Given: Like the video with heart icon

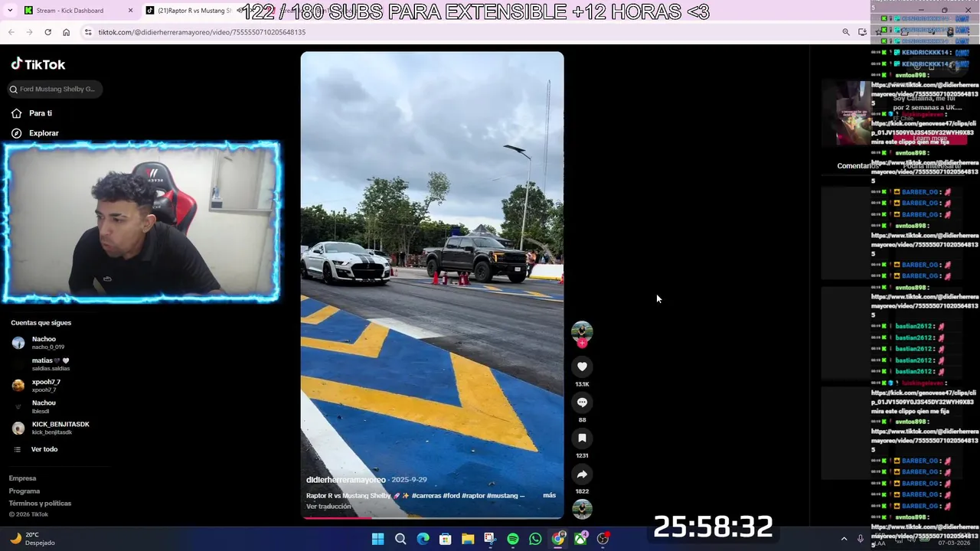Looking at the screenshot, I should point(582,367).
